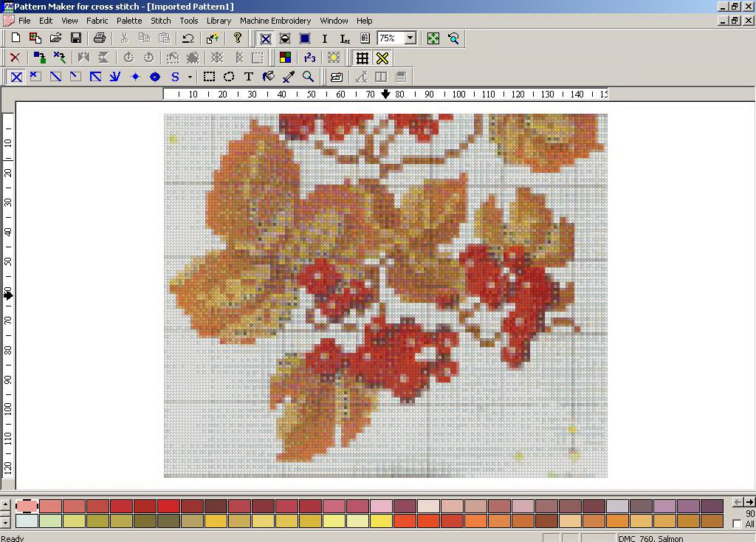Select the quarter stitch small X tool

pos(35,77)
